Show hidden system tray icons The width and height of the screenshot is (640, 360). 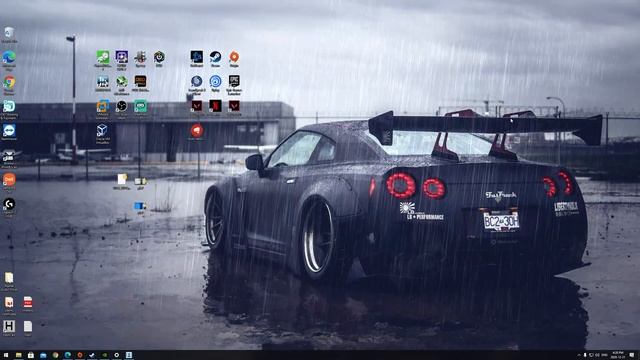point(578,356)
